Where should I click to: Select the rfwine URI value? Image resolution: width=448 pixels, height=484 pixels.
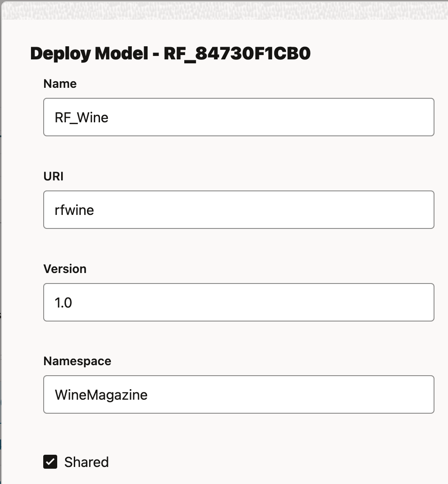(74, 210)
